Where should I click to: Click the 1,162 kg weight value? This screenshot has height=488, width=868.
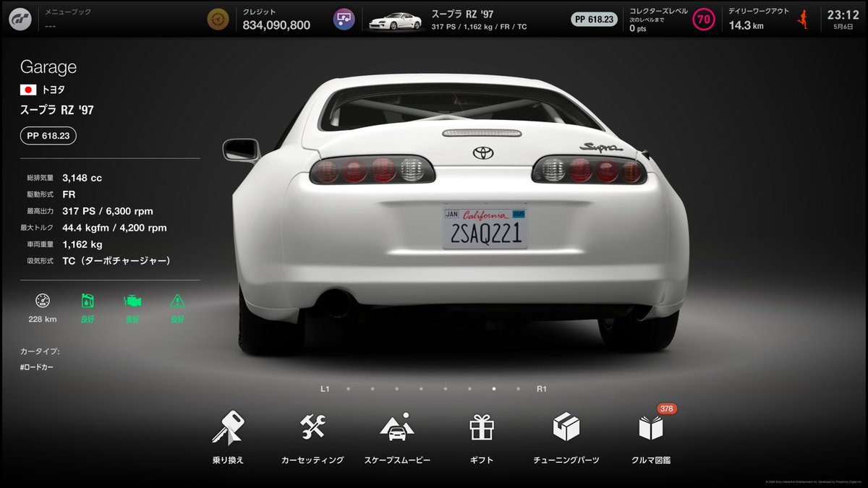tap(82, 244)
